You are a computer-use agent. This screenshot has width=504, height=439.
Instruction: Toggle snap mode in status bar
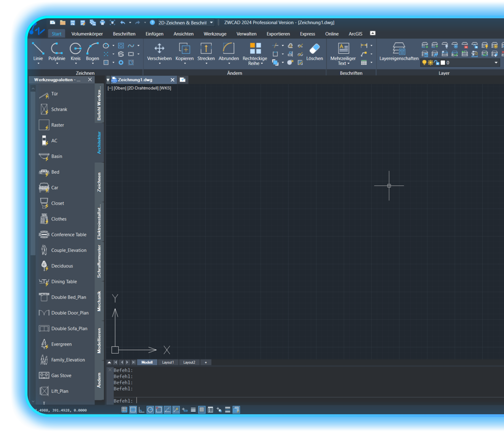coord(124,410)
